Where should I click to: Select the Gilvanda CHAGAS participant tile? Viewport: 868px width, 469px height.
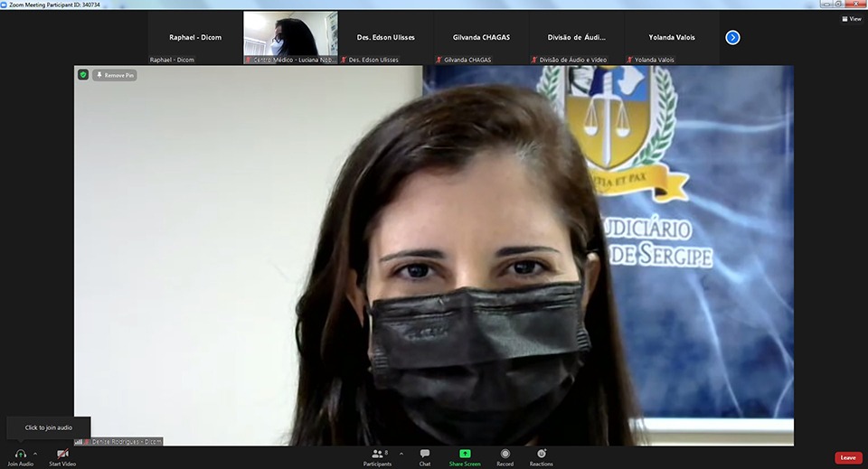pos(481,38)
